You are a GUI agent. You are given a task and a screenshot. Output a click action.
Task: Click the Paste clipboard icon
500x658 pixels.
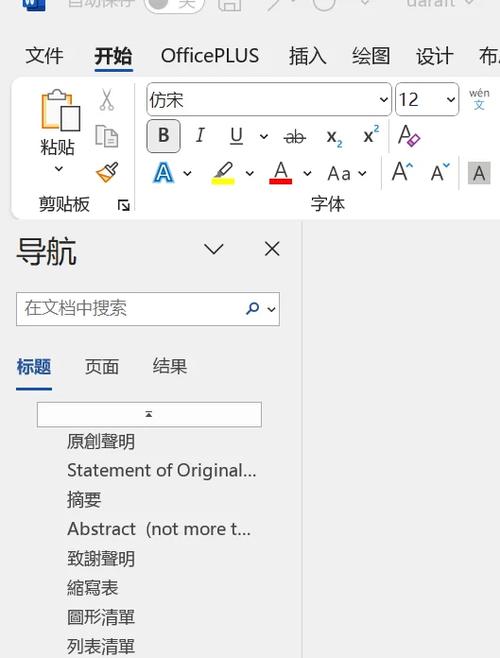(x=60, y=110)
